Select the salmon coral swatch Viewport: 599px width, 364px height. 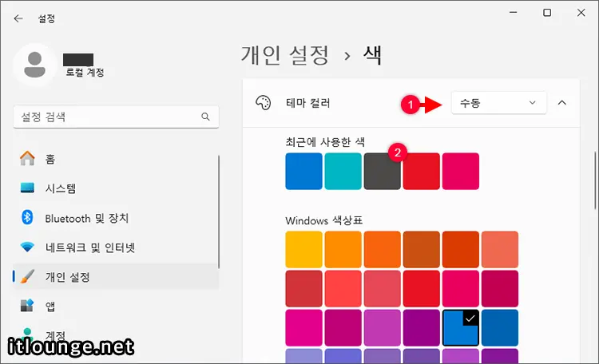tap(500, 249)
